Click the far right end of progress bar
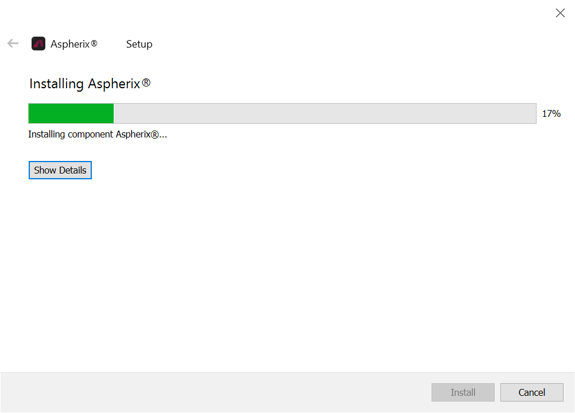 535,113
